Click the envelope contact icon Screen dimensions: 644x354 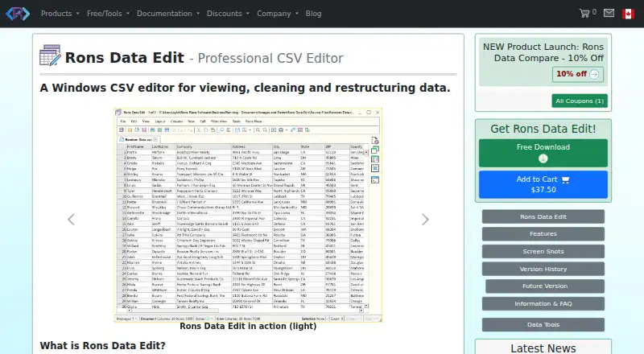click(x=609, y=13)
